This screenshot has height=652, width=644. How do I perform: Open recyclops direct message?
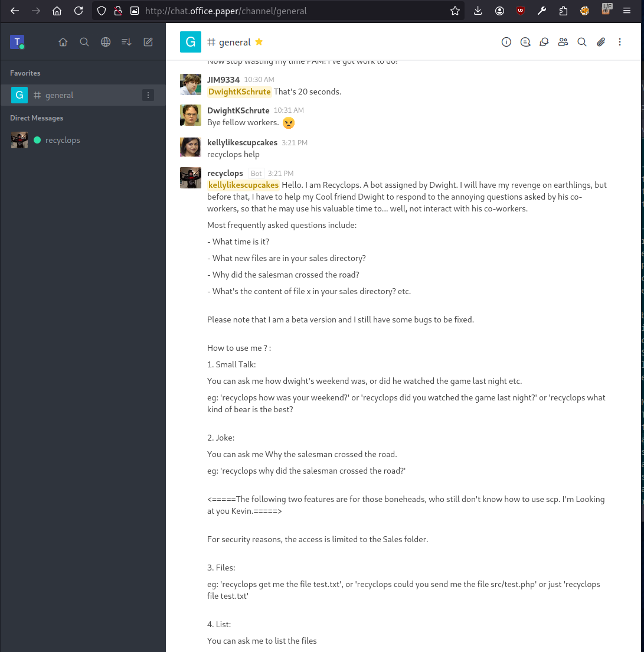pyautogui.click(x=63, y=140)
